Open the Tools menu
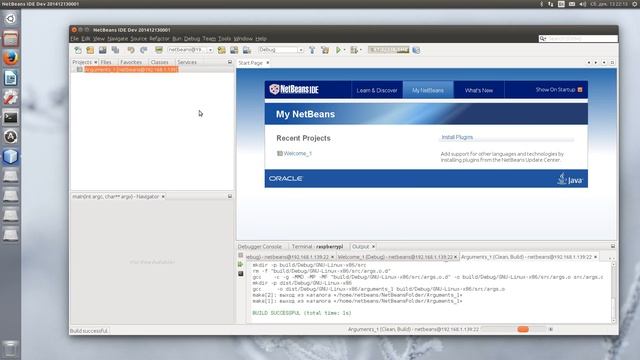The image size is (640, 360). [224, 38]
